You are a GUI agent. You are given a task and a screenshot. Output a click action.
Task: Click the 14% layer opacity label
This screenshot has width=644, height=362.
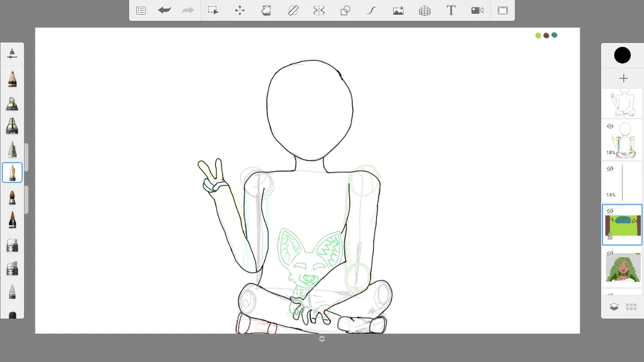pos(611,195)
